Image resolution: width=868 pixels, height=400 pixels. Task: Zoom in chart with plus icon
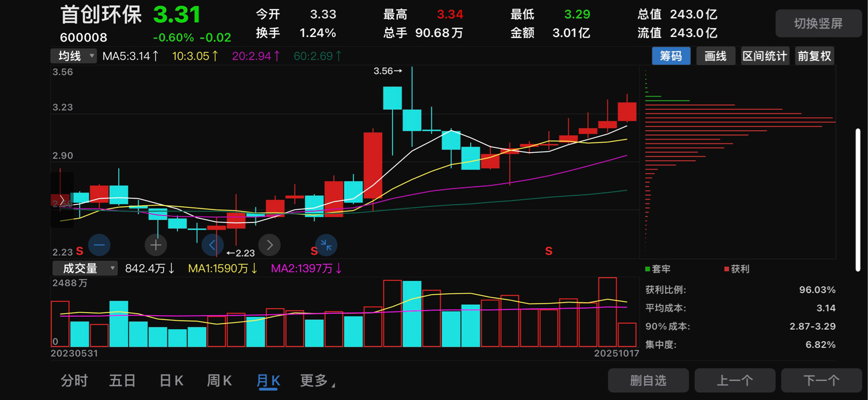pyautogui.click(x=155, y=245)
